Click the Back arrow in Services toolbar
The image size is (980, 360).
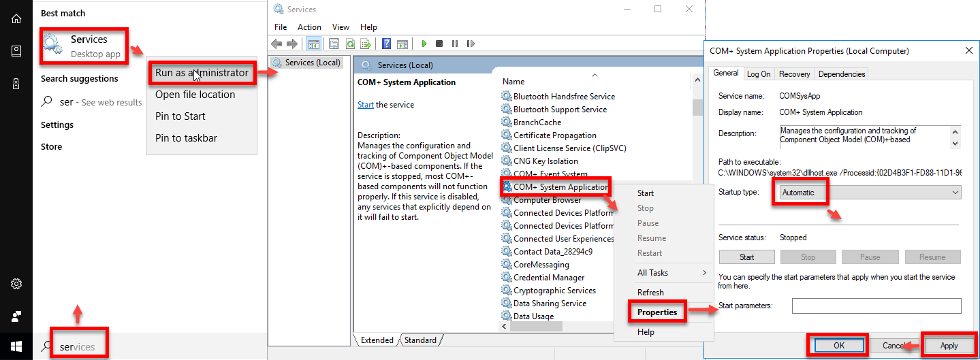click(x=278, y=44)
